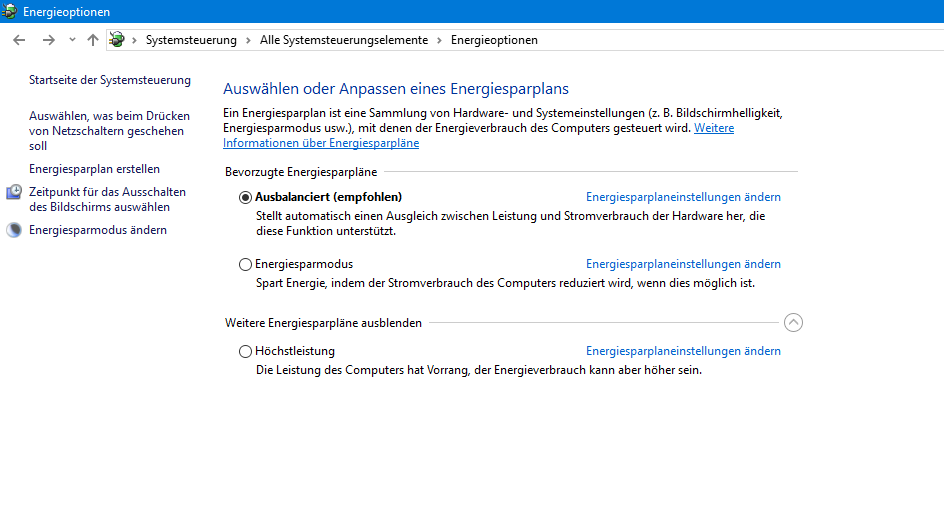The width and height of the screenshot is (944, 507).
Task: Open Startseite der Systemsteuerung
Action: coord(110,80)
